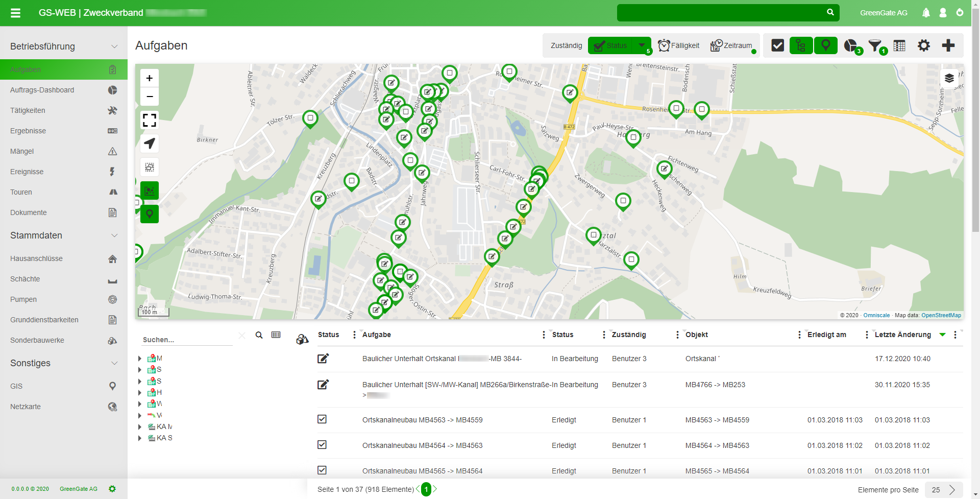Group by Fälligkeit button
Image resolution: width=980 pixels, height=499 pixels.
click(679, 45)
